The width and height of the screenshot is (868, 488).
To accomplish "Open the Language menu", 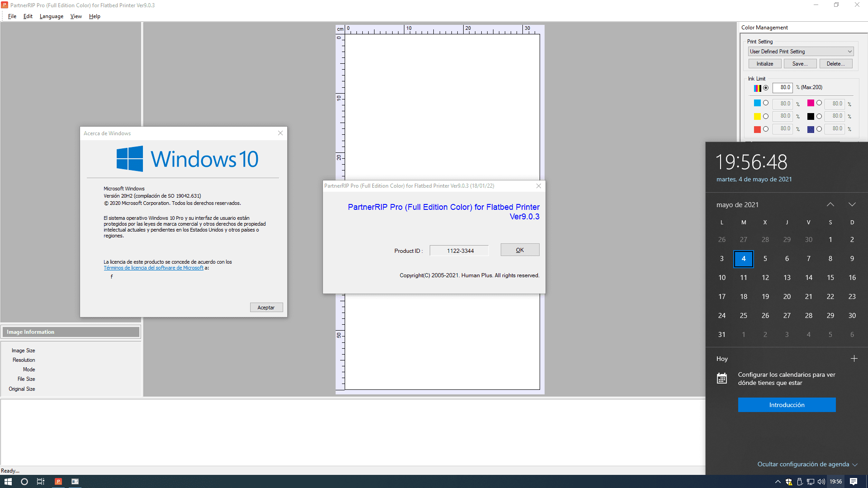I will 51,16.
